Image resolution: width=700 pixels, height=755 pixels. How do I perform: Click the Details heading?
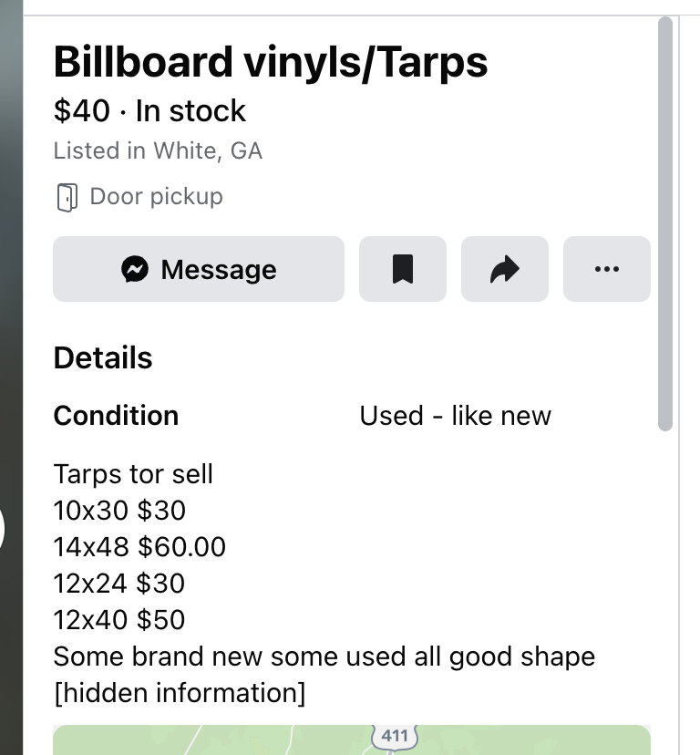point(103,357)
